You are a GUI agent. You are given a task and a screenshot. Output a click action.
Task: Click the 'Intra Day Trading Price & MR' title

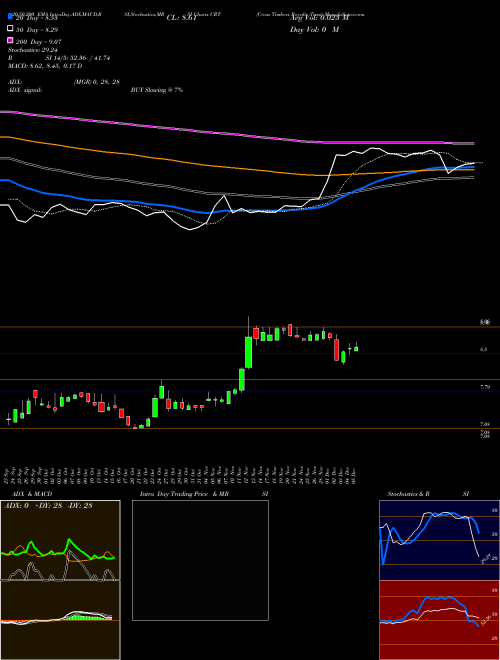pos(184,494)
